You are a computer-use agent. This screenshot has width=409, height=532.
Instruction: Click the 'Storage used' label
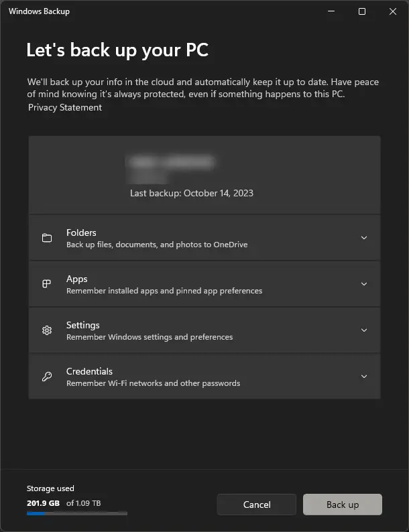click(50, 488)
